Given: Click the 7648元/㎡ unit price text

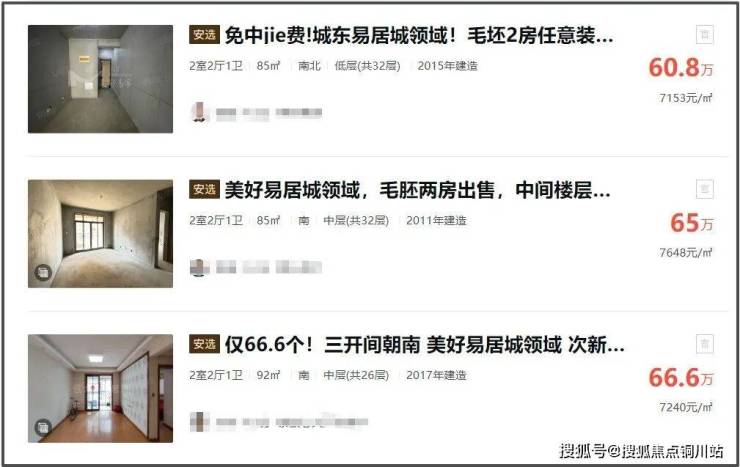Looking at the screenshot, I should (686, 252).
